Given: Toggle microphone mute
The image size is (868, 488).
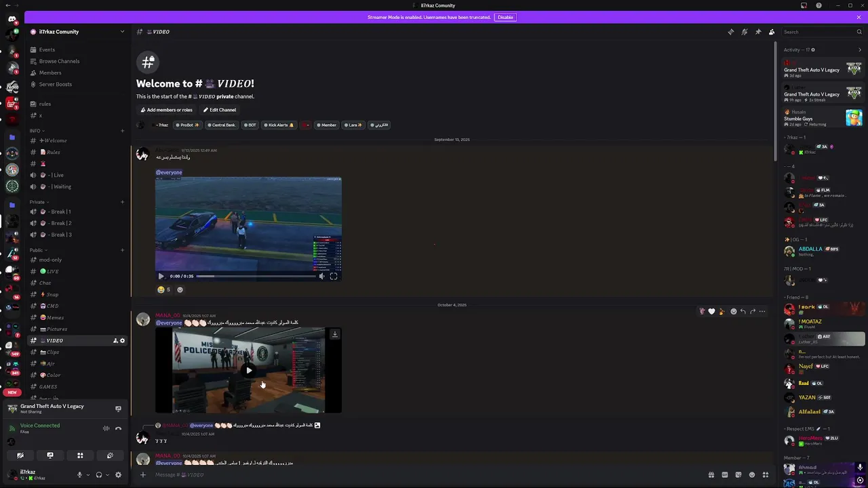Looking at the screenshot, I should [x=79, y=474].
